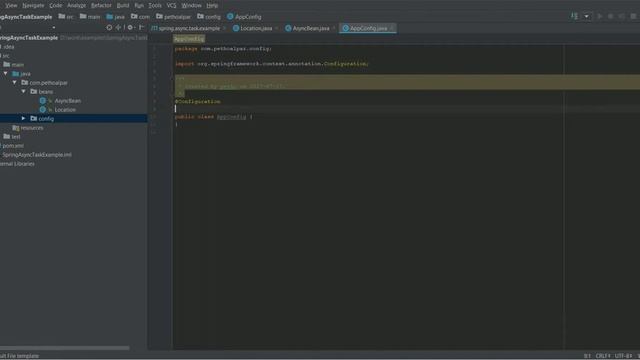Screen dimensions: 640x360
Task: Open the project panel settings gear
Action: tap(130, 27)
